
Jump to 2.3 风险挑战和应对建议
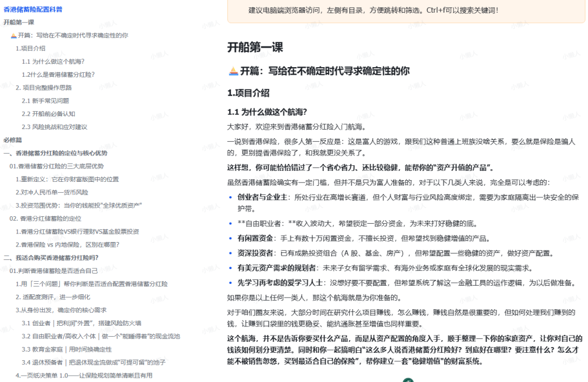(x=55, y=127)
